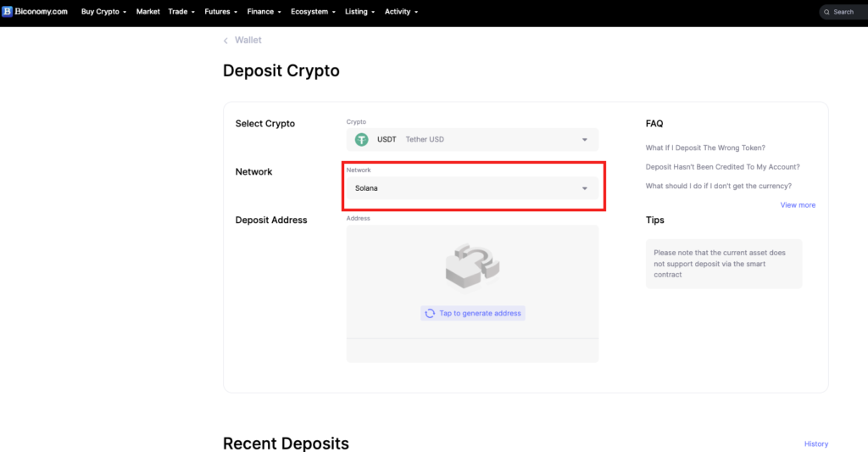The height and width of the screenshot is (452, 868).
Task: Tap to generate address
Action: coord(473,314)
